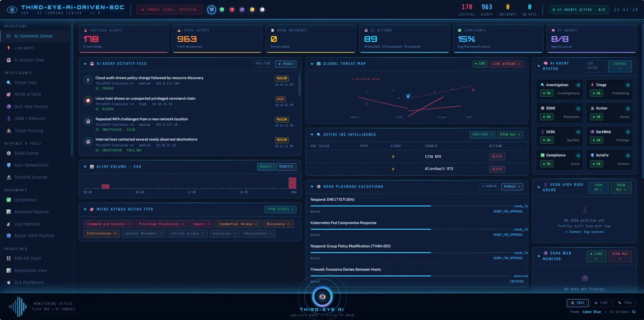Switch alert volume to MINUTES

286,166
